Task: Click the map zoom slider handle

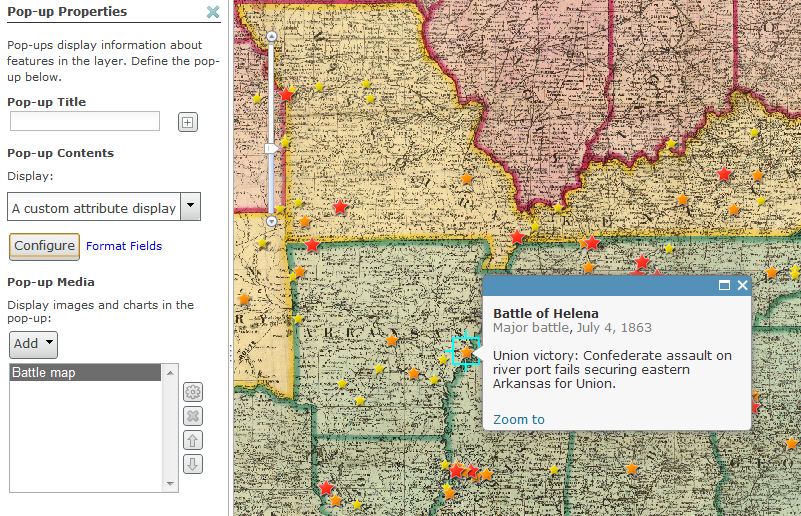Action: [271, 148]
